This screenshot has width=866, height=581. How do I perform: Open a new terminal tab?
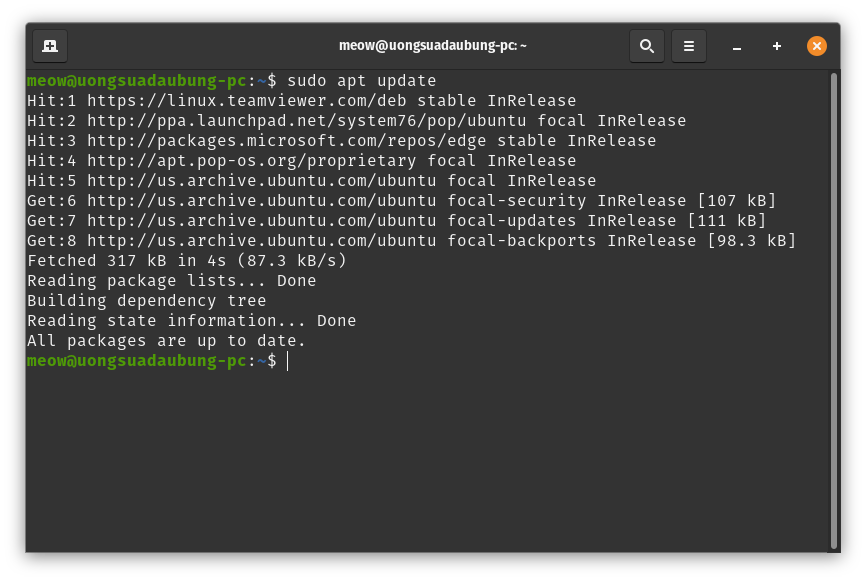(x=50, y=46)
